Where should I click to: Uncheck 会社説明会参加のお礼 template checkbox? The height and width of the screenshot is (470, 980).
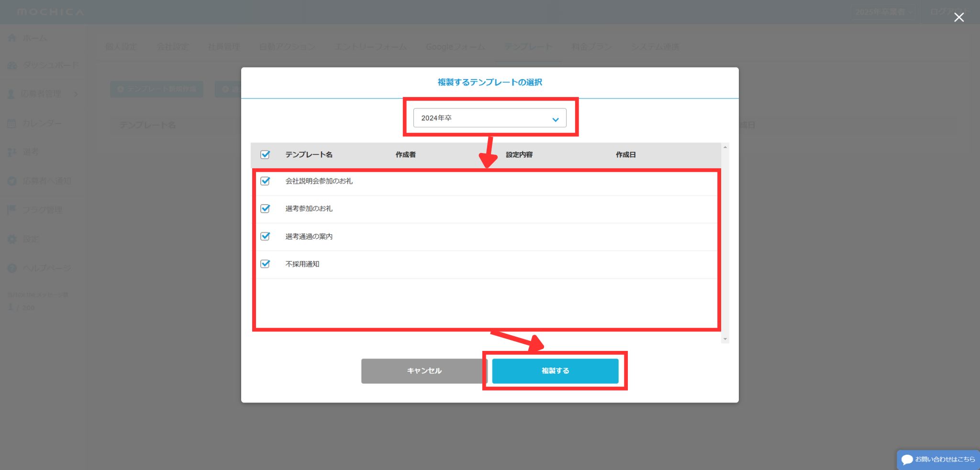coord(265,181)
